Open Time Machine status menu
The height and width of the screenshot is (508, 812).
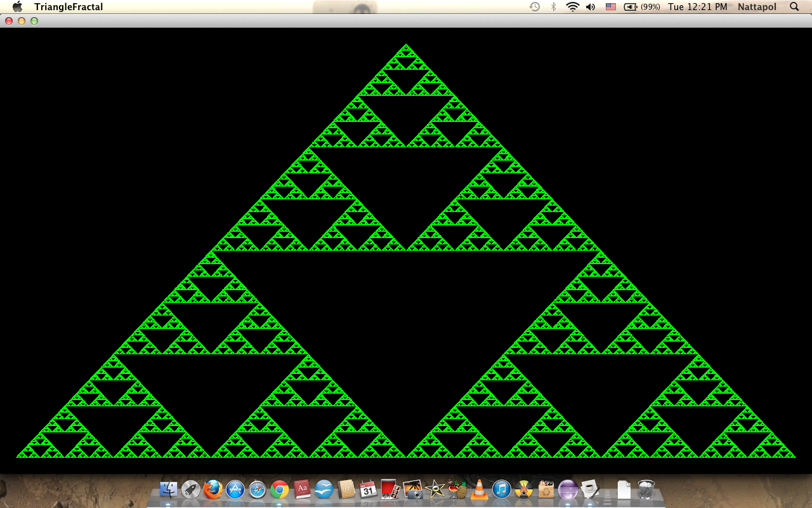(x=535, y=7)
